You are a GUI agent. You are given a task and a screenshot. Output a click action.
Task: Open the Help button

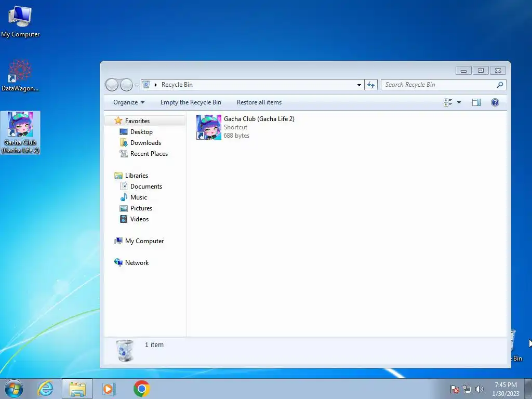click(x=495, y=102)
